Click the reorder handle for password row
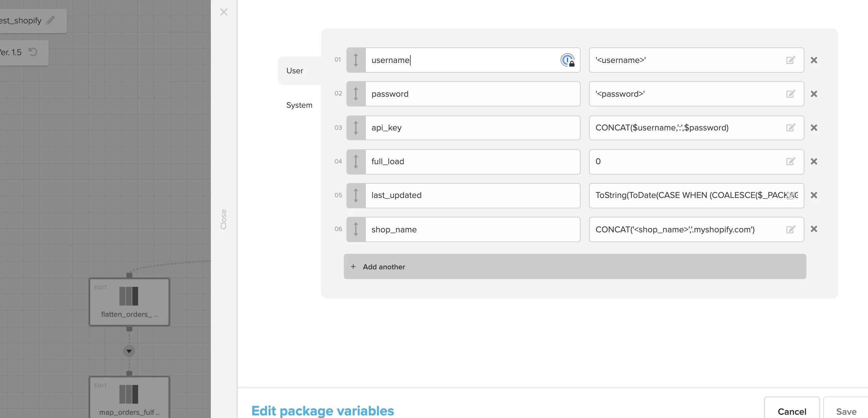This screenshot has width=868, height=418. coord(356,94)
